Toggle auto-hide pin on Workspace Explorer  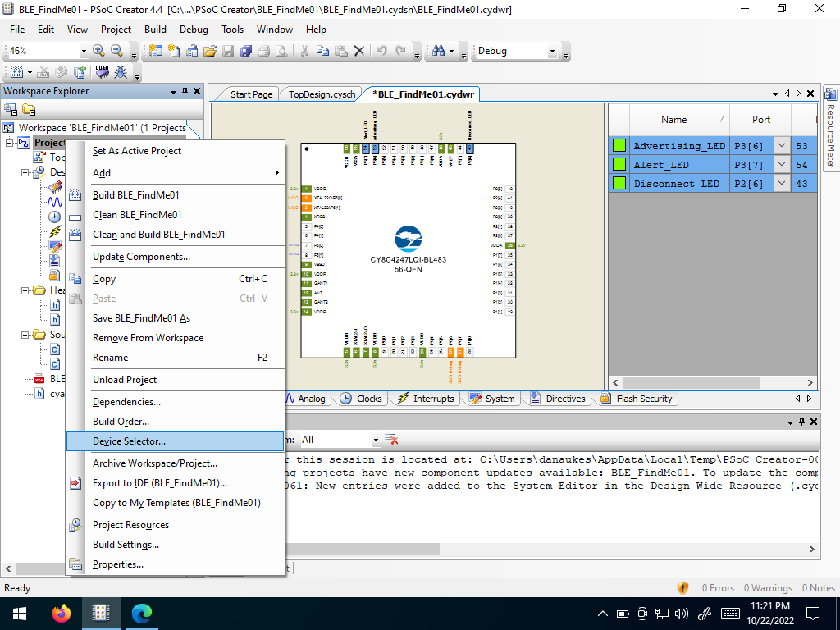(185, 91)
